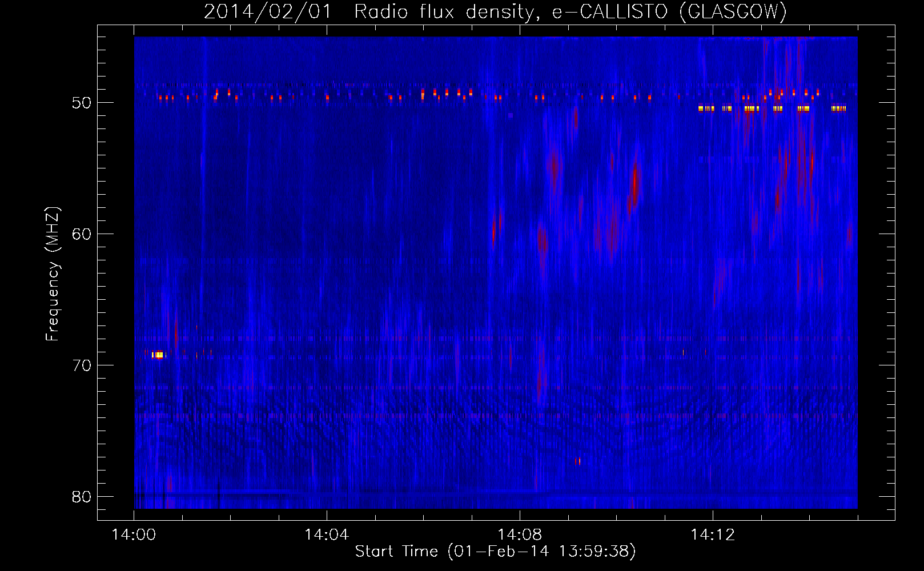Click the '80' frequency tick label
Image resolution: width=924 pixels, height=571 pixels.
point(82,497)
